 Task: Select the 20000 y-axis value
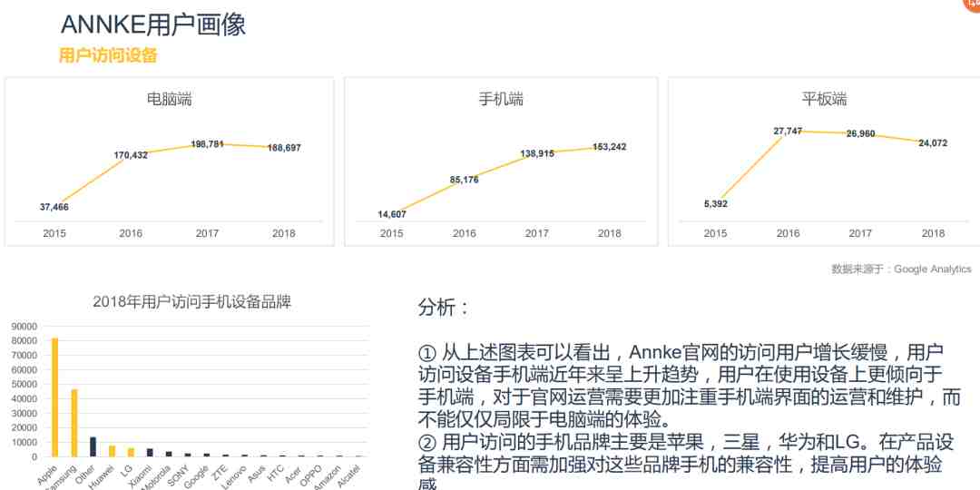pyautogui.click(x=25, y=427)
